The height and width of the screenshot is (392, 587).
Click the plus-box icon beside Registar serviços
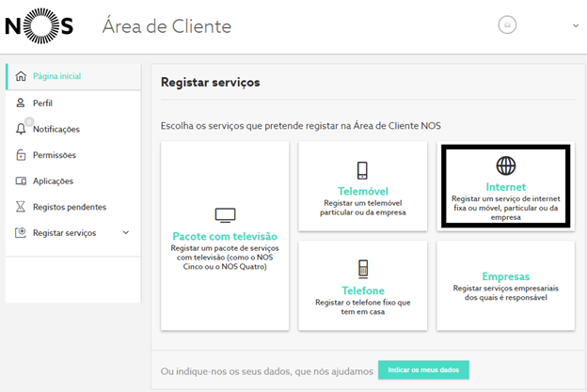21,232
